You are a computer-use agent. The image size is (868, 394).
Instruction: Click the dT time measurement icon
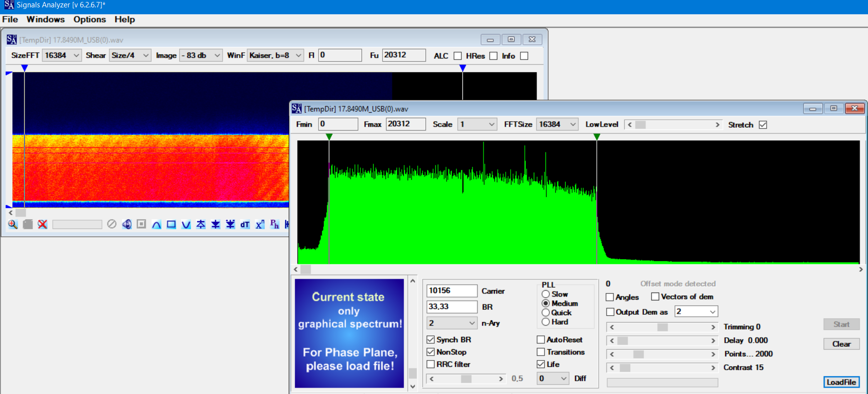tap(245, 225)
